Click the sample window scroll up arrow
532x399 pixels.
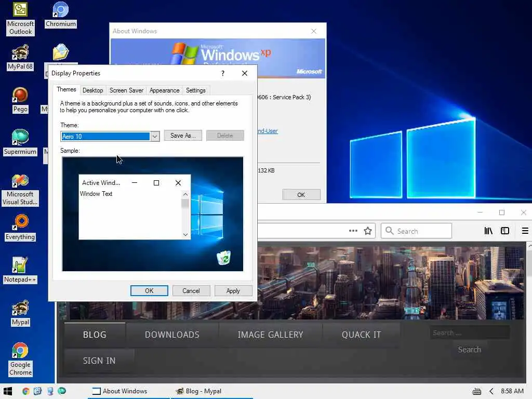pyautogui.click(x=185, y=194)
